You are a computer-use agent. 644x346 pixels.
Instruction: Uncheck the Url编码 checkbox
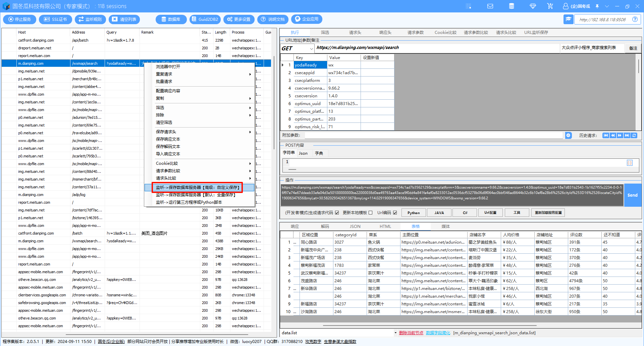(395, 212)
